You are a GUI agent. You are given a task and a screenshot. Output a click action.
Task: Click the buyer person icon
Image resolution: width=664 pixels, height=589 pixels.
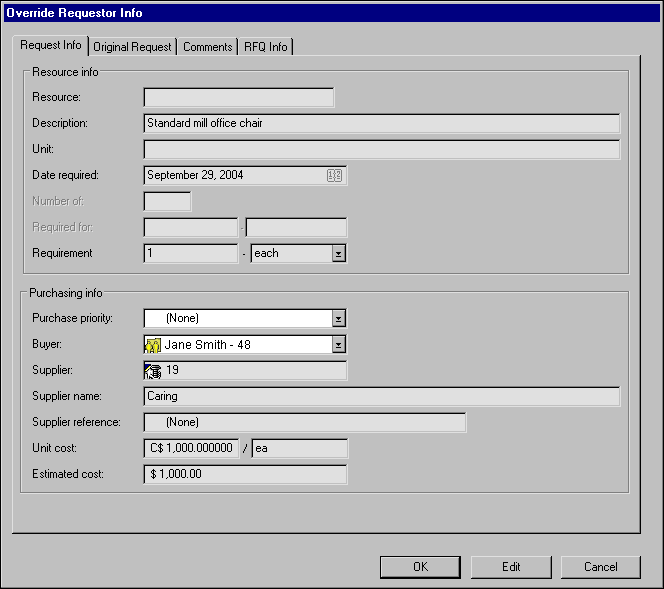tap(153, 345)
